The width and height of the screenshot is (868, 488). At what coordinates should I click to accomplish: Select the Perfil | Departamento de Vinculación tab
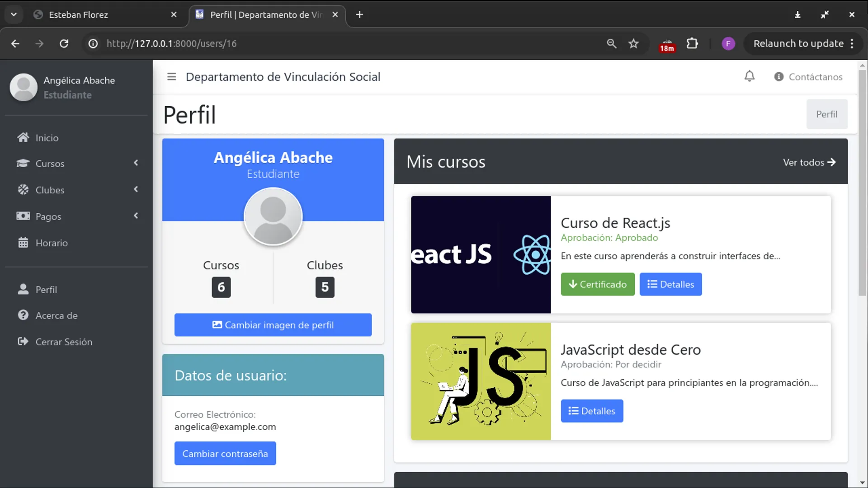coord(267,14)
